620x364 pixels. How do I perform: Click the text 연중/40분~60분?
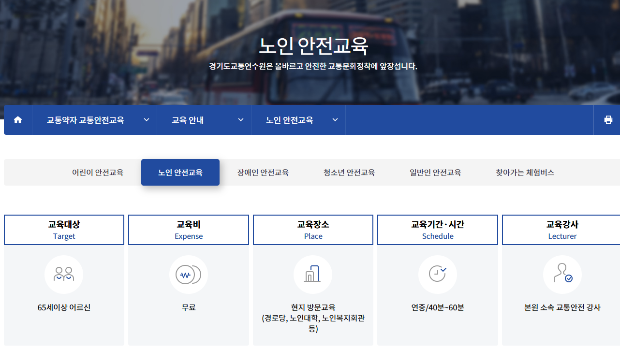click(438, 307)
